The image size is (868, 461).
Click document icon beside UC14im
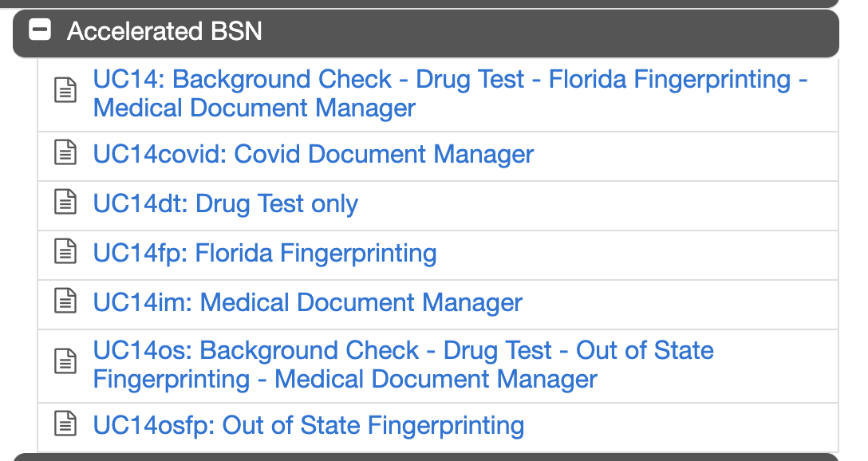[x=65, y=301]
